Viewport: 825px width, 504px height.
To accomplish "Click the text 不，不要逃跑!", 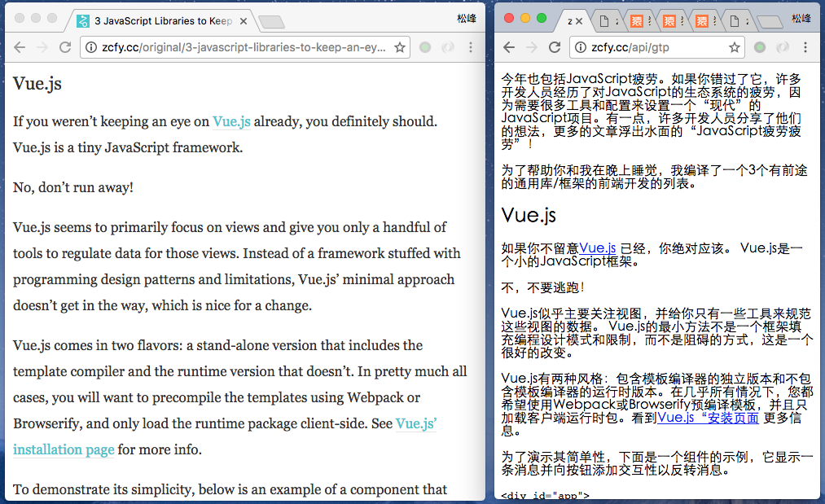I will point(542,287).
